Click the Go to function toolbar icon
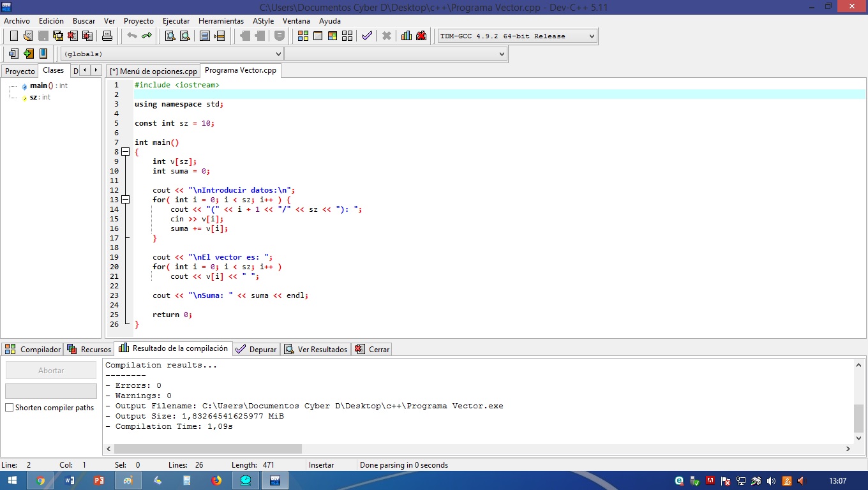 (x=205, y=36)
